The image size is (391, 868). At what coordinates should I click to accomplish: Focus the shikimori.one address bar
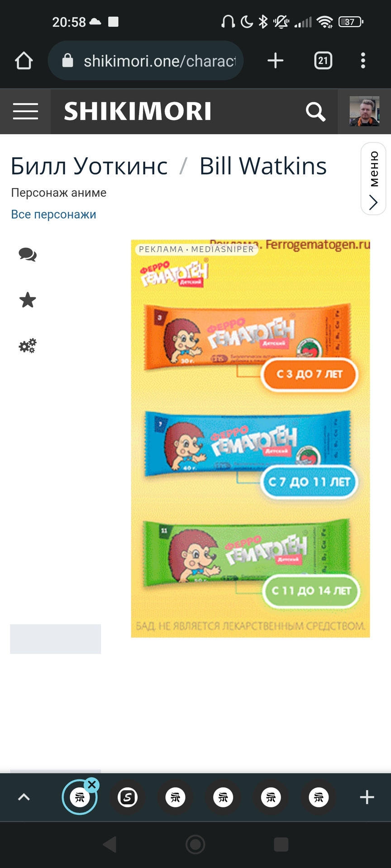coord(146,61)
